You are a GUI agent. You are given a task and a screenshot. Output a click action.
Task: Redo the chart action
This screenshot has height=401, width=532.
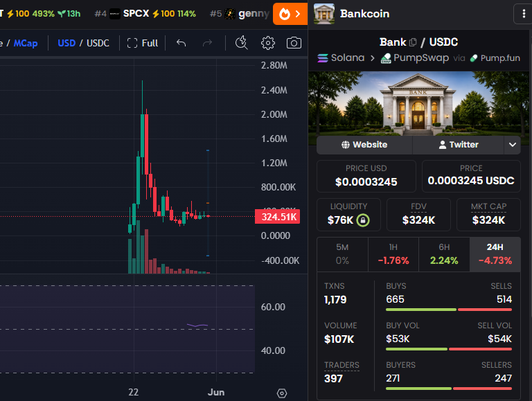pos(207,43)
